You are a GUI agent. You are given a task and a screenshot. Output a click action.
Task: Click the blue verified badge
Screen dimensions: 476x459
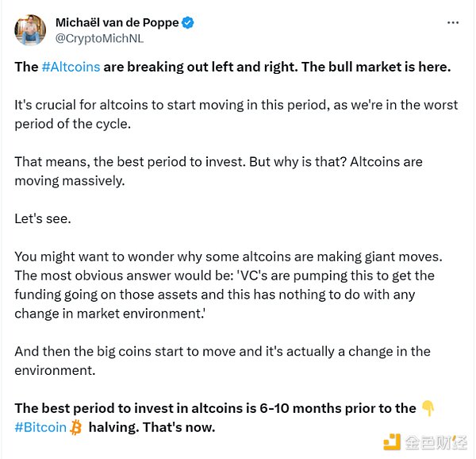pos(188,23)
